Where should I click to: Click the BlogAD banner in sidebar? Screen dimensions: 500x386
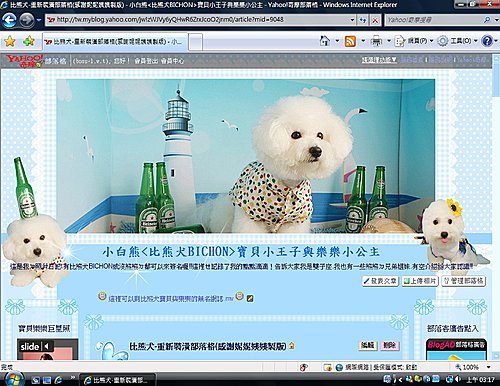coord(456,350)
